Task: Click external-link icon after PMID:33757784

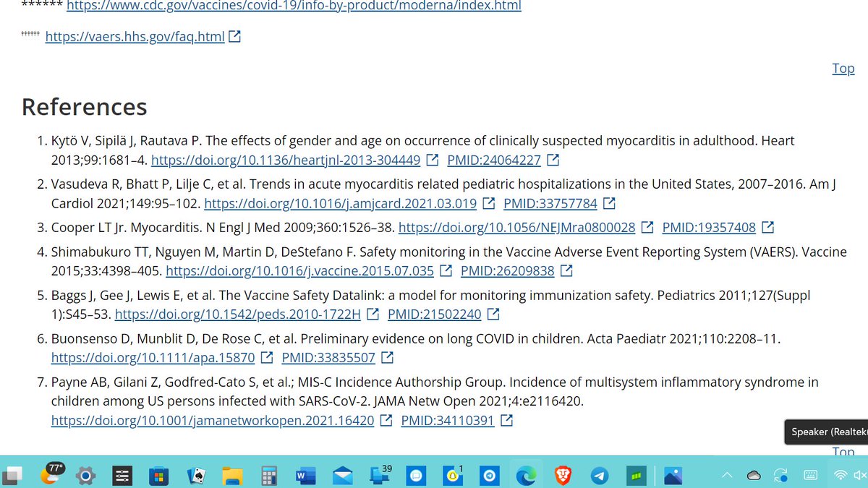Action: tap(609, 203)
